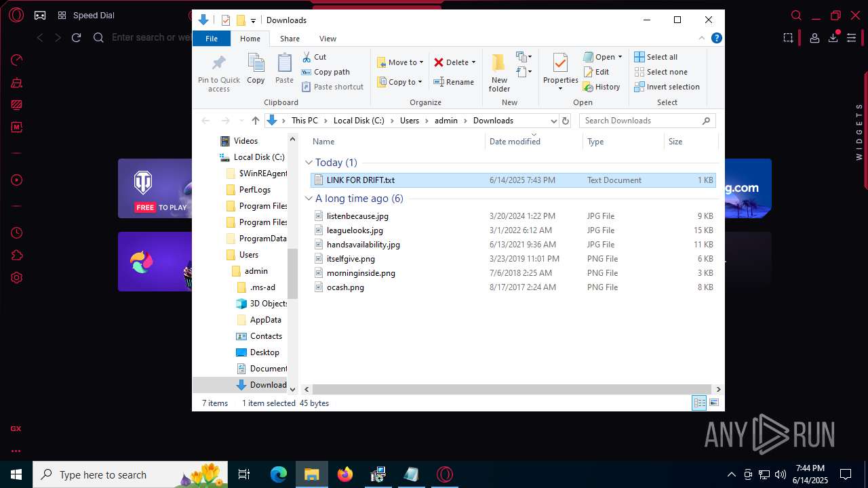Select handsavailability.jpg file

click(513, 245)
